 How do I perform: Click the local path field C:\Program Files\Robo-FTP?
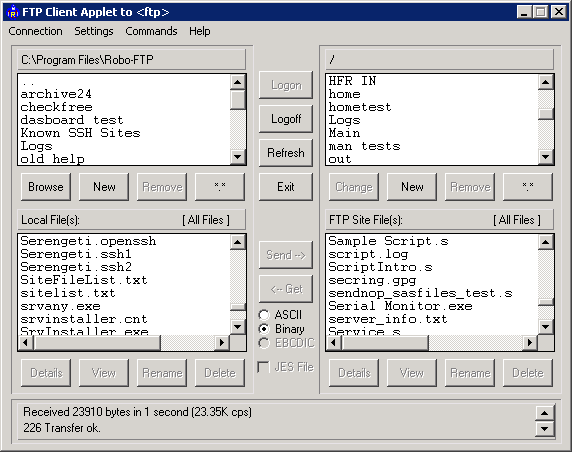point(132,59)
